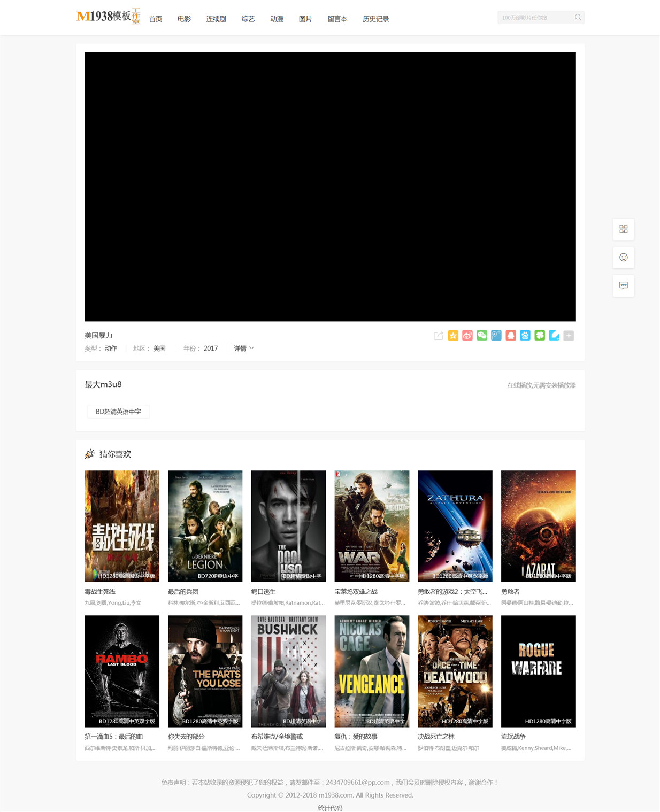Viewport: 660px width, 812px height.
Task: Open QR code sidebar icon
Action: [x=624, y=229]
